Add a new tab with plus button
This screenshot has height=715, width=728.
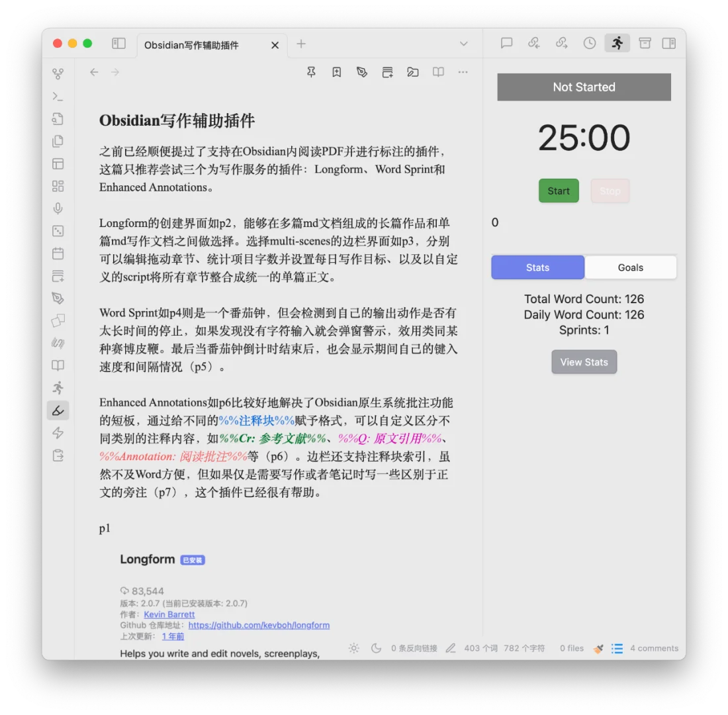(x=301, y=44)
